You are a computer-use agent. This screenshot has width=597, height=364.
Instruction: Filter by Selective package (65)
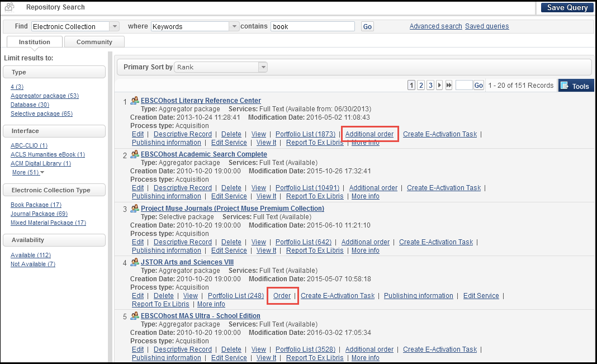[41, 114]
